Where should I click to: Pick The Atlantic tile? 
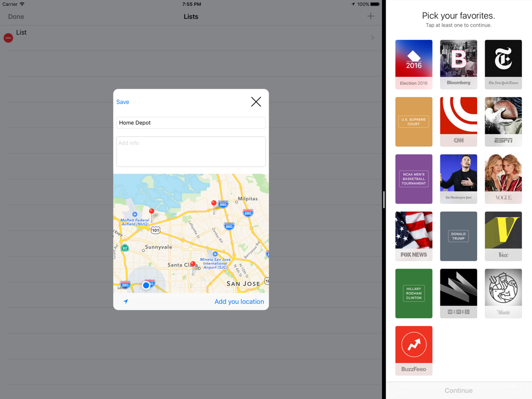click(503, 294)
